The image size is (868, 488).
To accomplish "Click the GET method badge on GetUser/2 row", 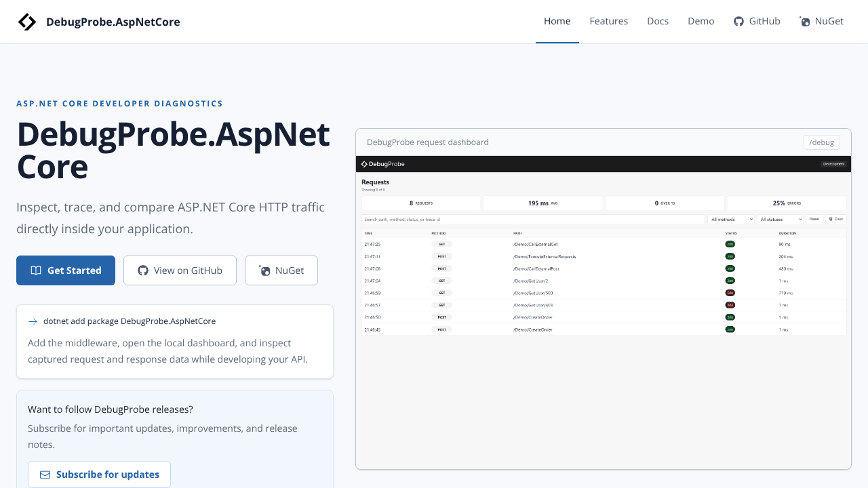I will (x=441, y=281).
